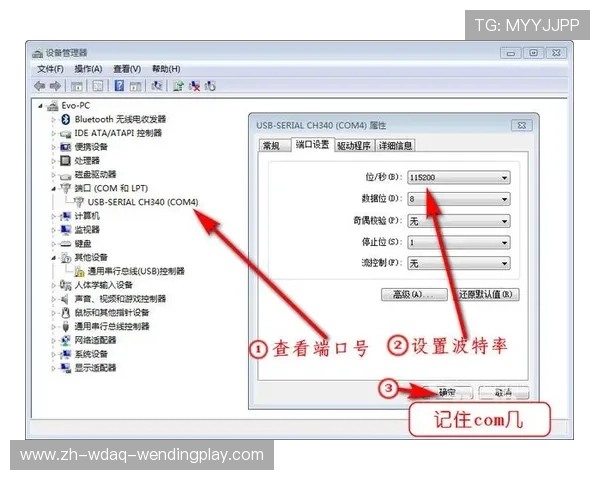Switch to the 详细信息 tab
600x480 pixels.
(x=395, y=145)
